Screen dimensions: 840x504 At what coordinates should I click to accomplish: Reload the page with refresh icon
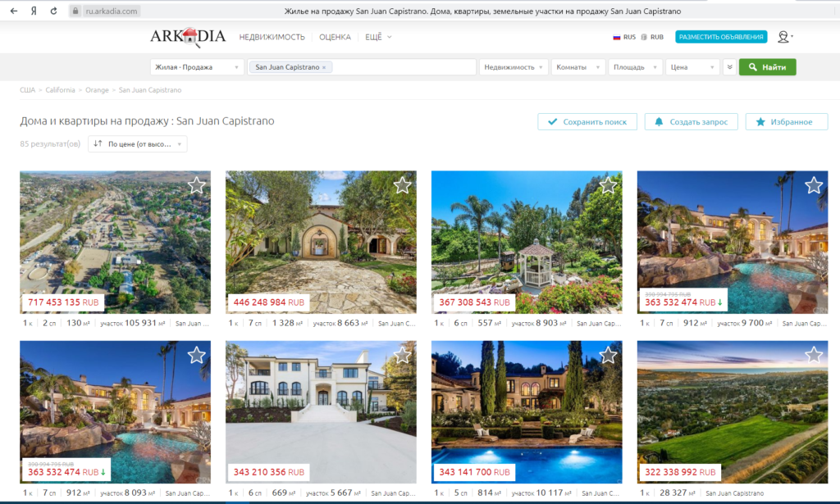pos(53,11)
